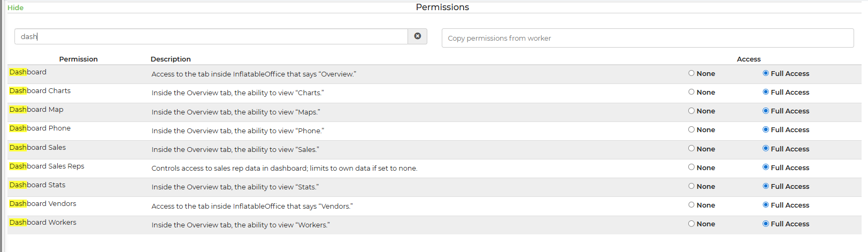The width and height of the screenshot is (868, 252).
Task: Choose Full Access for Dashboard Vendors
Action: [766, 205]
